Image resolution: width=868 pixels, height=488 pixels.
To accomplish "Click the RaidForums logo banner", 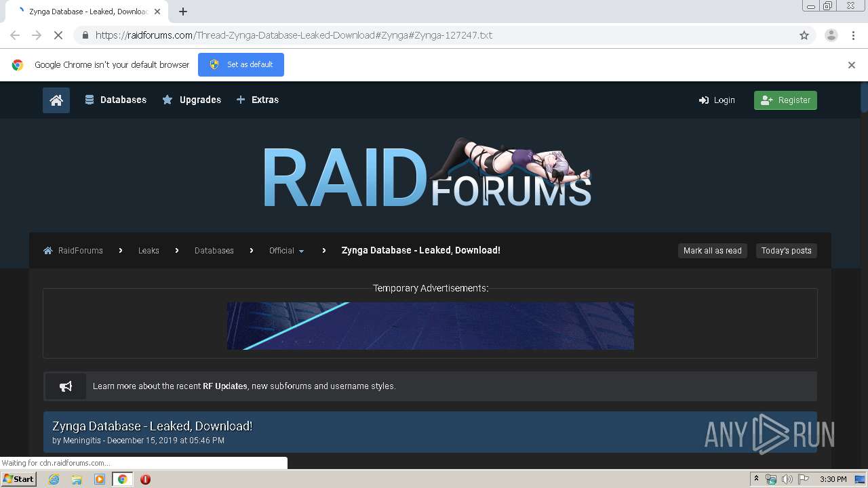I will [x=427, y=174].
